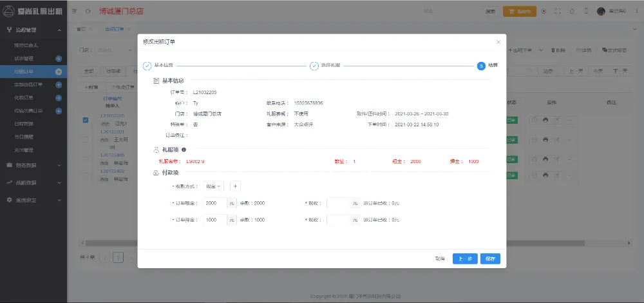
Task: Click the 基本信息 step checkmark icon
Action: pos(147,66)
